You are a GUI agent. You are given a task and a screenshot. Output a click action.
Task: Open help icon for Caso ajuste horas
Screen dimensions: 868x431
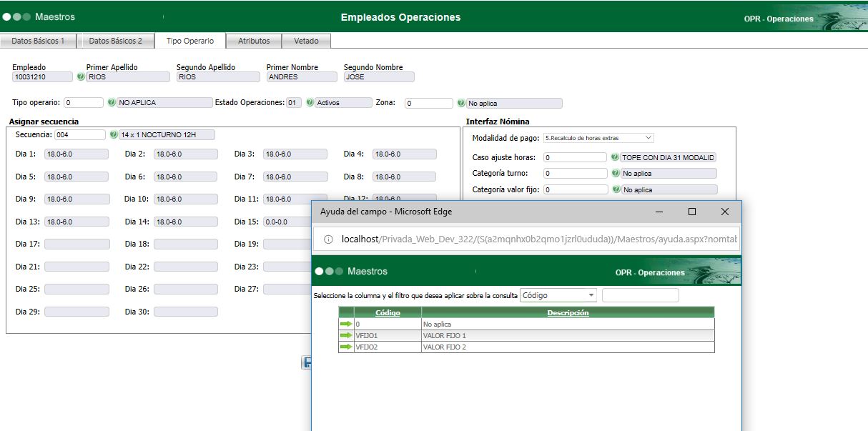615,157
